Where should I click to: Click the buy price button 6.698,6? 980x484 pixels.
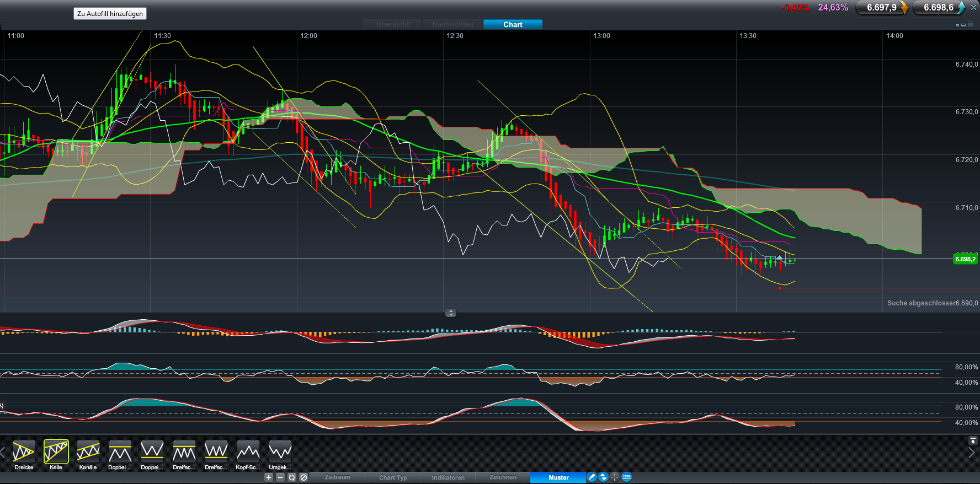point(939,8)
